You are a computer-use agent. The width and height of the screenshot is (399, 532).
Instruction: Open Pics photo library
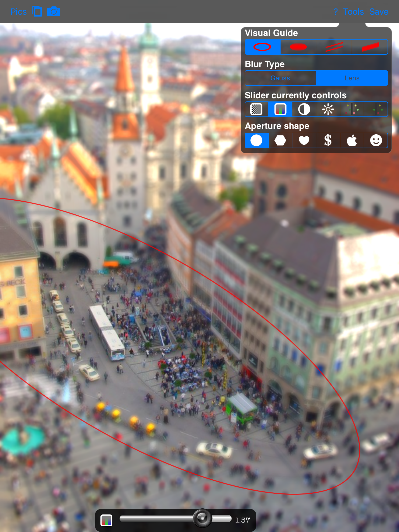(x=19, y=11)
